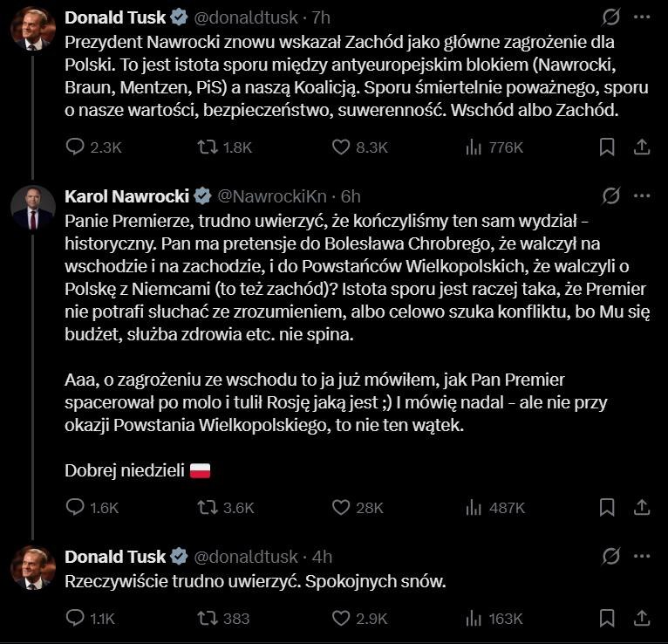Bookmark Donald Tusk's top post
668x644 pixels.
click(x=607, y=147)
